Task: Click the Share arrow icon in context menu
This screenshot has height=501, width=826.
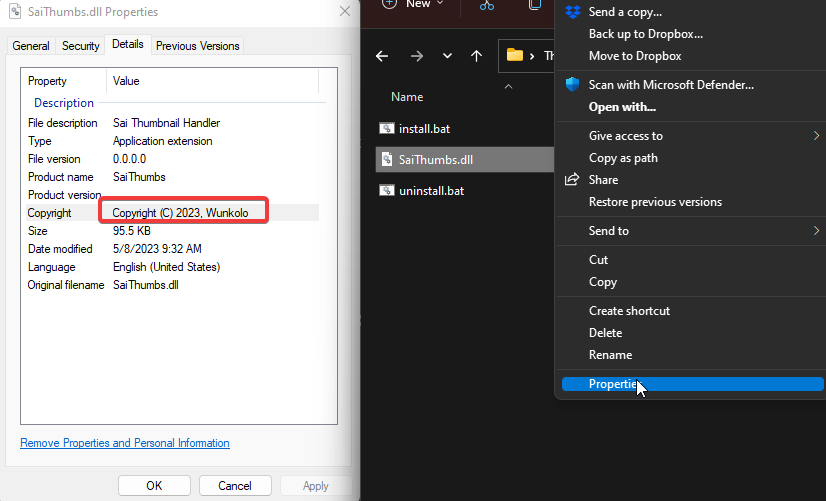Action: coord(572,179)
